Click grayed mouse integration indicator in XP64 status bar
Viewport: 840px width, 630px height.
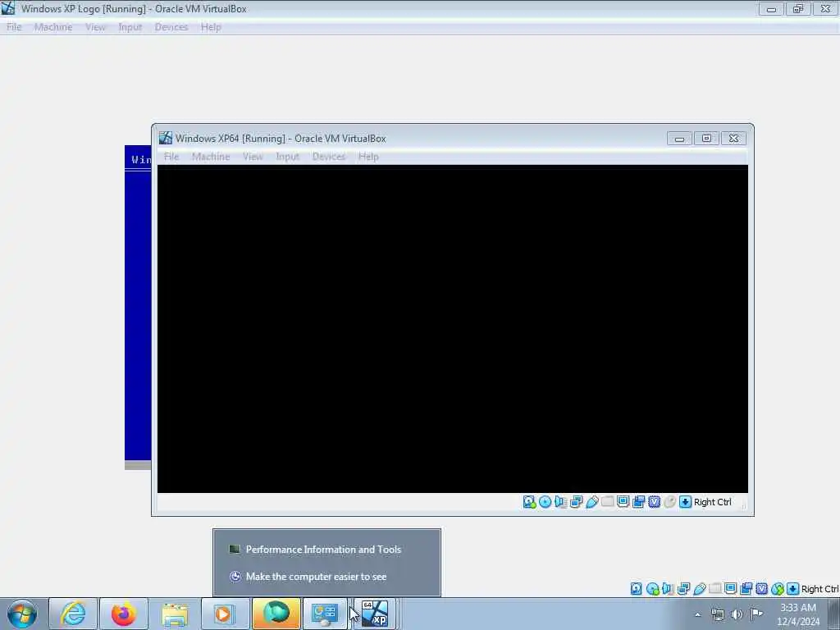669,502
